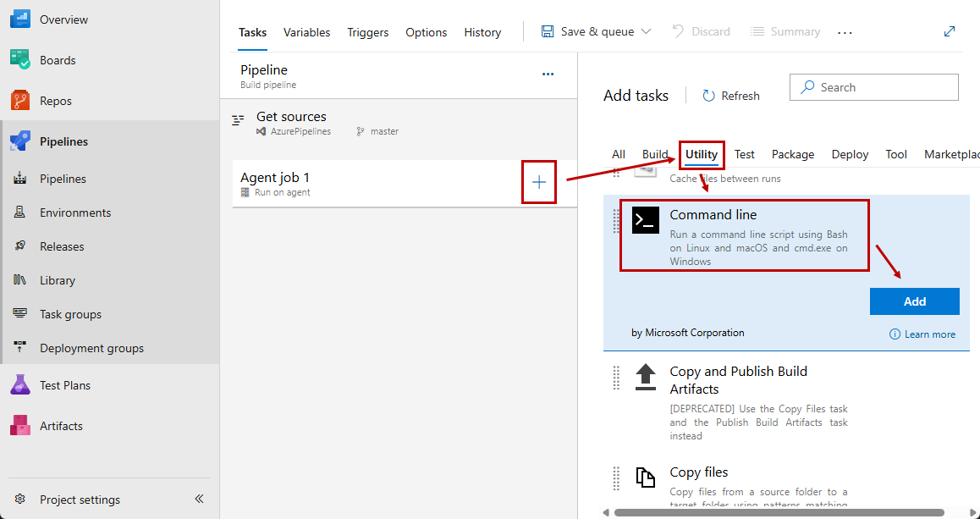This screenshot has height=519, width=980.
Task: Click the Releases icon
Action: [x=20, y=246]
